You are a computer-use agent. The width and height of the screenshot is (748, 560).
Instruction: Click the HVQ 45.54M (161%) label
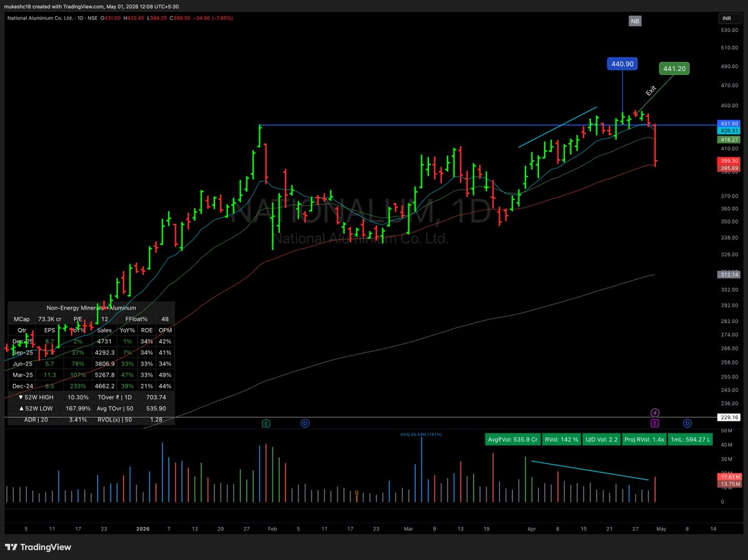(421, 434)
